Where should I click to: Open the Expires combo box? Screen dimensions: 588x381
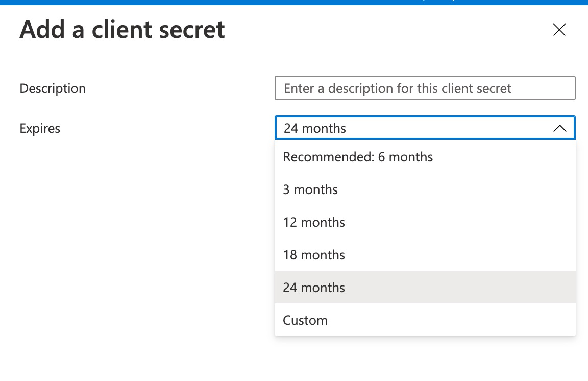[425, 128]
